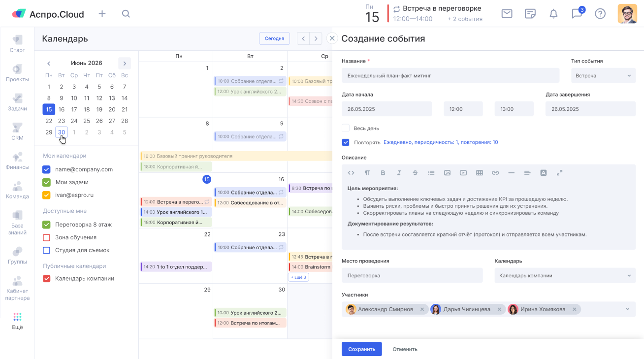Open the "Тип события" dropdown
Image resolution: width=644 pixels, height=359 pixels.
603,76
